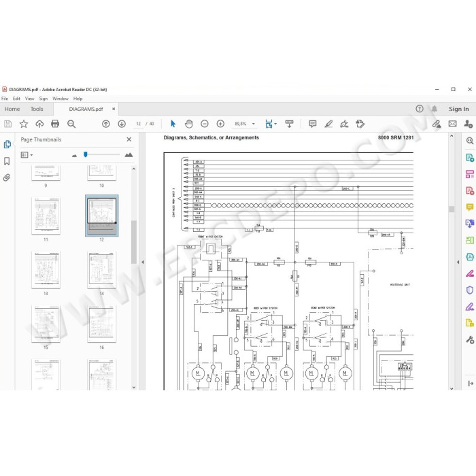This screenshot has width=476, height=476.
Task: Open the View menu
Action: pos(29,99)
